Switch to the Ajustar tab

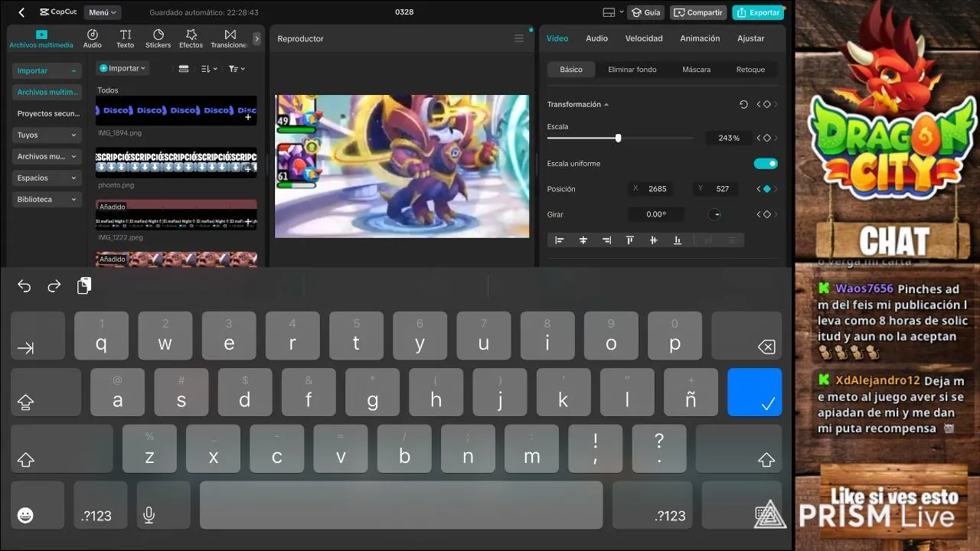pyautogui.click(x=750, y=38)
